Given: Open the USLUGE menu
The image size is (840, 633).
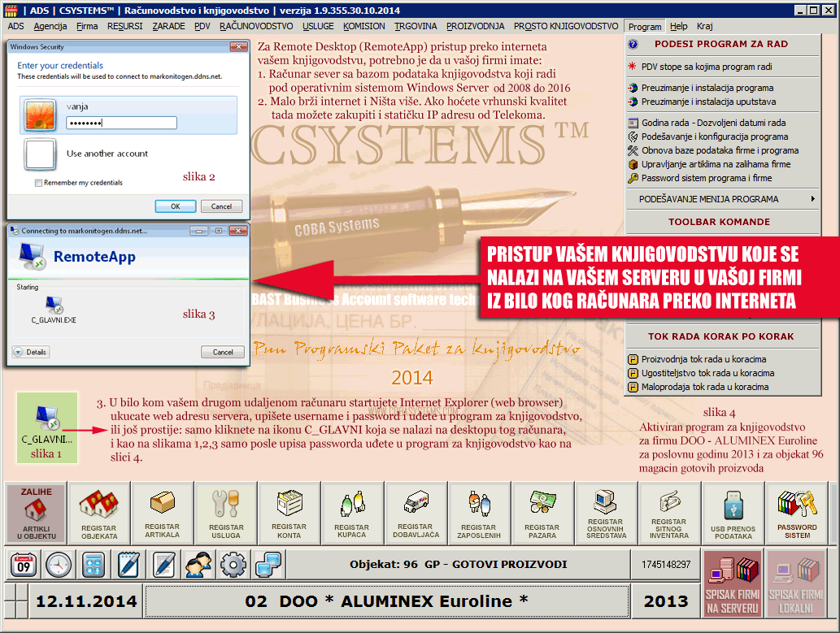Looking at the screenshot, I should click(x=318, y=26).
